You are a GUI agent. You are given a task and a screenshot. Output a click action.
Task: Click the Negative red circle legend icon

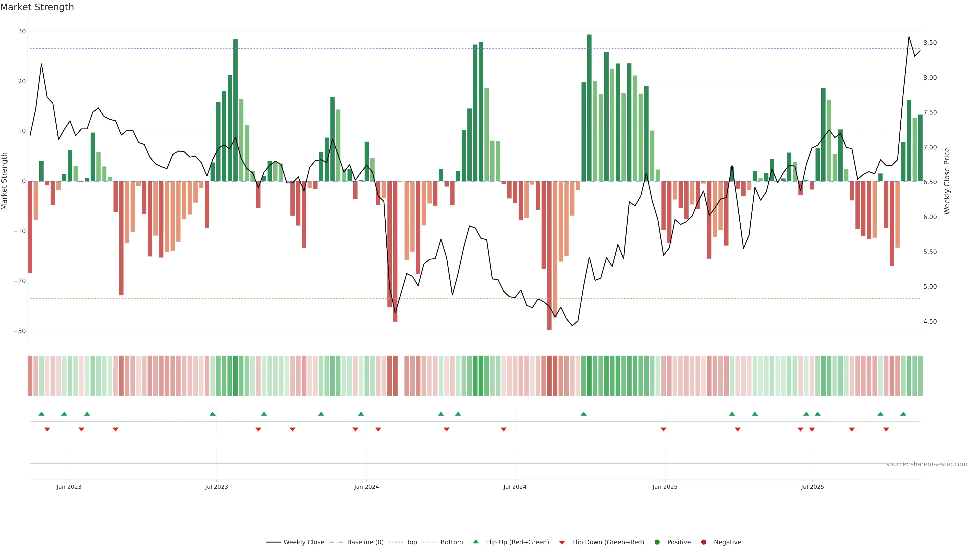coord(703,542)
